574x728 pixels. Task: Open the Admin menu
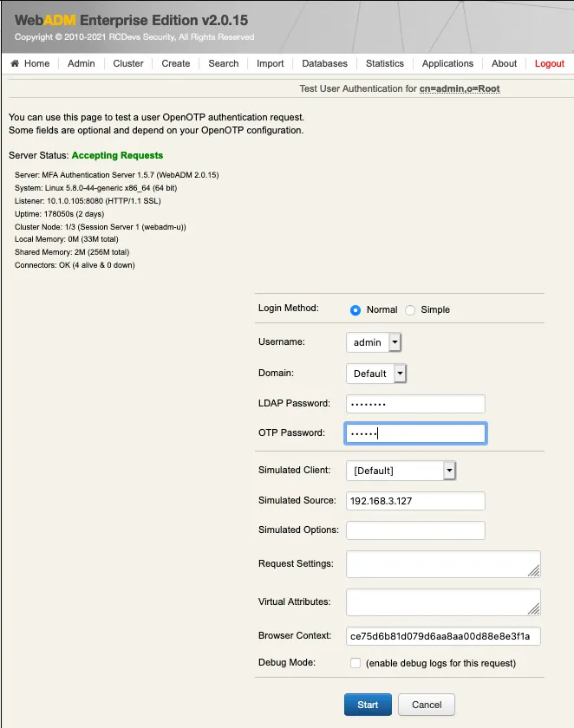coord(82,63)
